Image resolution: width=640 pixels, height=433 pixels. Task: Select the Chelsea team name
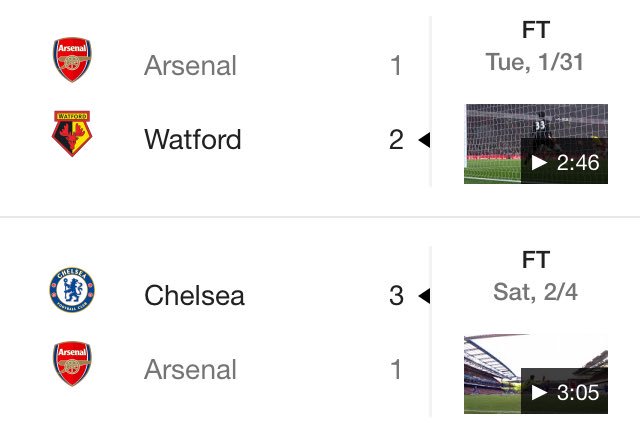(194, 295)
